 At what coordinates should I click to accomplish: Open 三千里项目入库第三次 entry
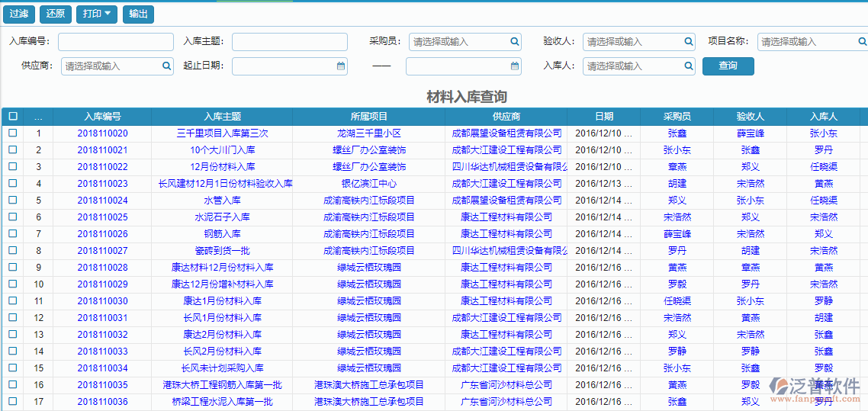(222, 133)
